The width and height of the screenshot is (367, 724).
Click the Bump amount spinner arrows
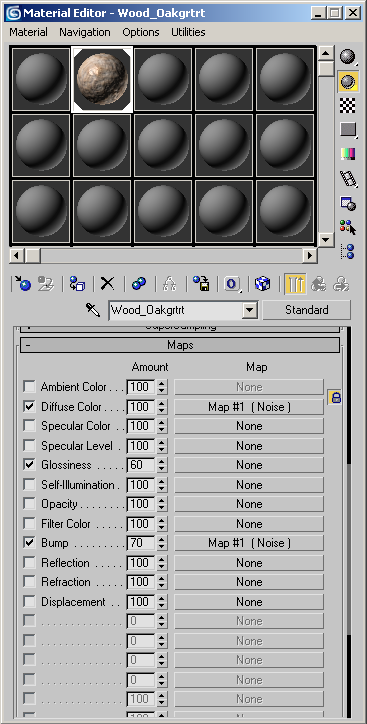(x=161, y=543)
